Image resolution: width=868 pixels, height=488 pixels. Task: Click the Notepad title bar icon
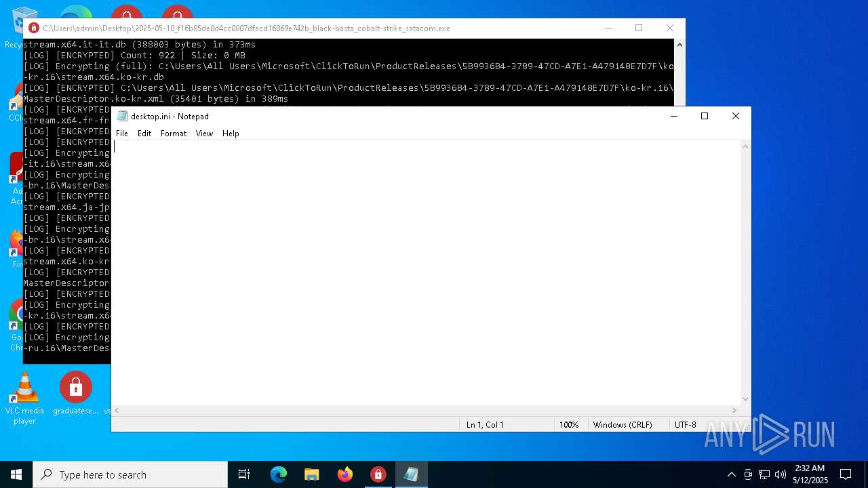[122, 116]
